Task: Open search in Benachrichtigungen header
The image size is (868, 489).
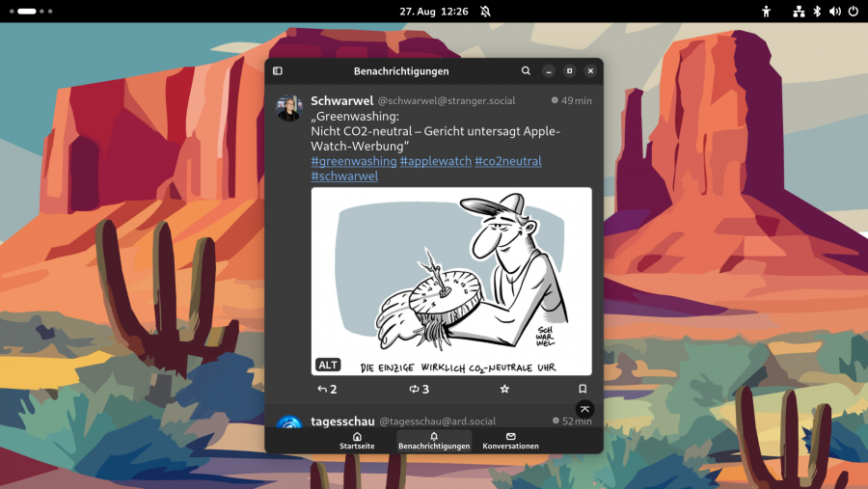Action: 526,71
